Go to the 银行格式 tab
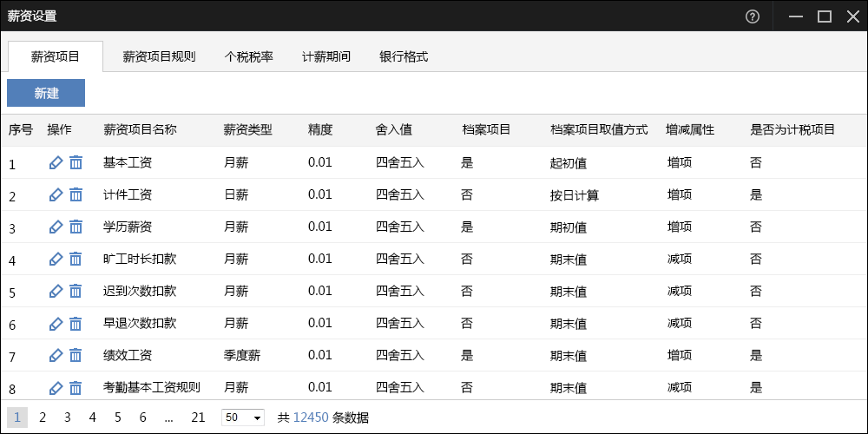868x434 pixels. click(x=404, y=57)
